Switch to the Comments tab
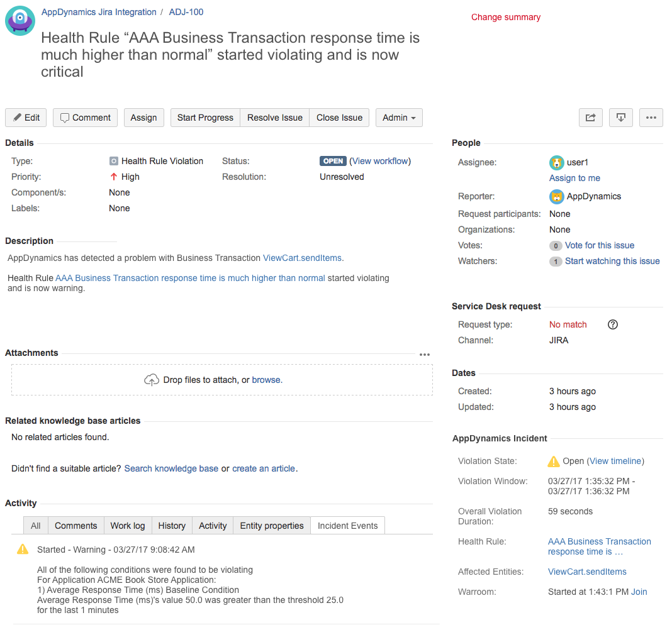This screenshot has width=672, height=625. 76,526
